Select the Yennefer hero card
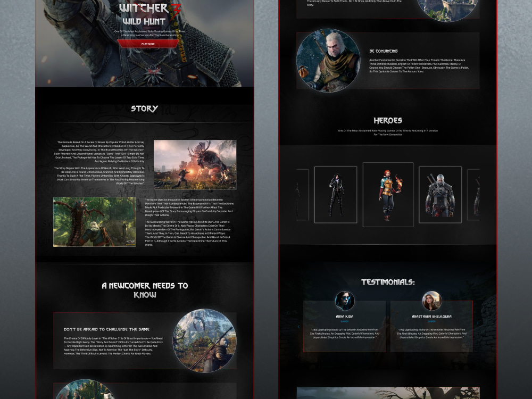This screenshot has width=532, height=399. point(336,195)
